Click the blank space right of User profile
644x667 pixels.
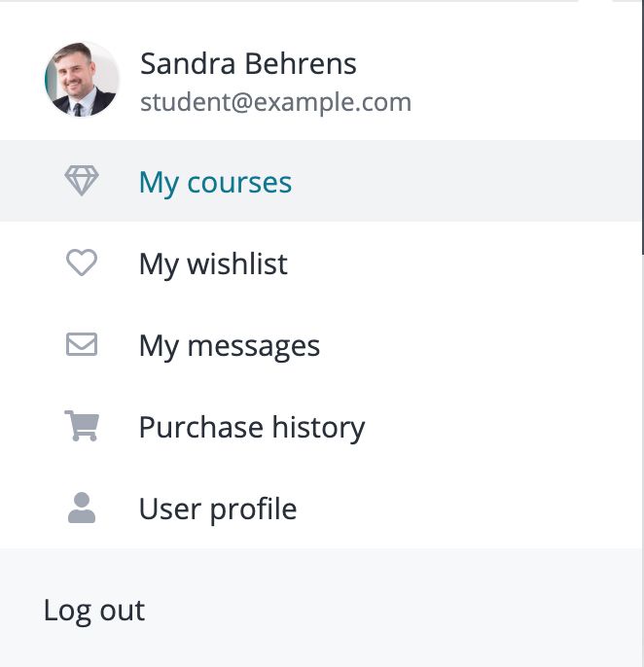468,508
